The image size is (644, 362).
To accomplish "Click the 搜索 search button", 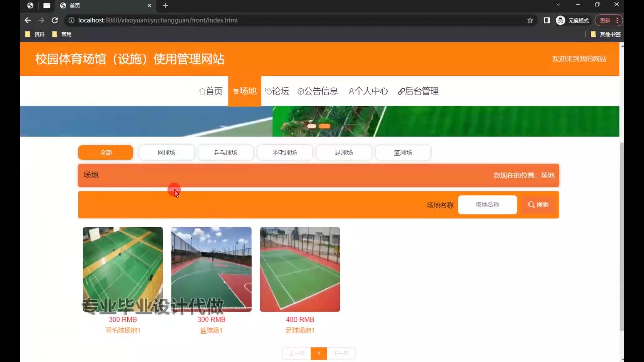I will [x=538, y=205].
